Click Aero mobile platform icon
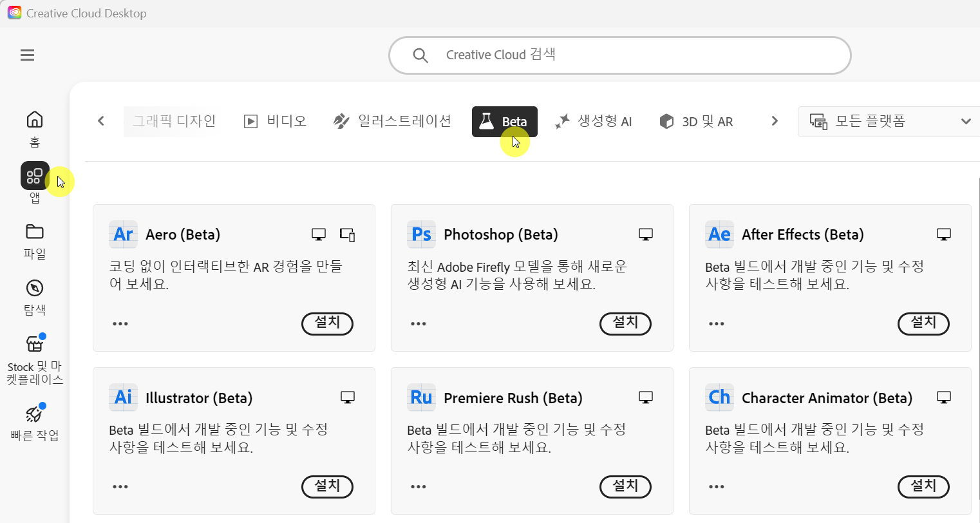This screenshot has width=980, height=523. point(348,235)
